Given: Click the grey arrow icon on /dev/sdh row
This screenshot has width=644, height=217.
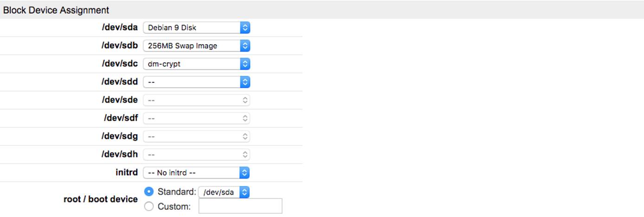Looking at the screenshot, I should pos(245,155).
